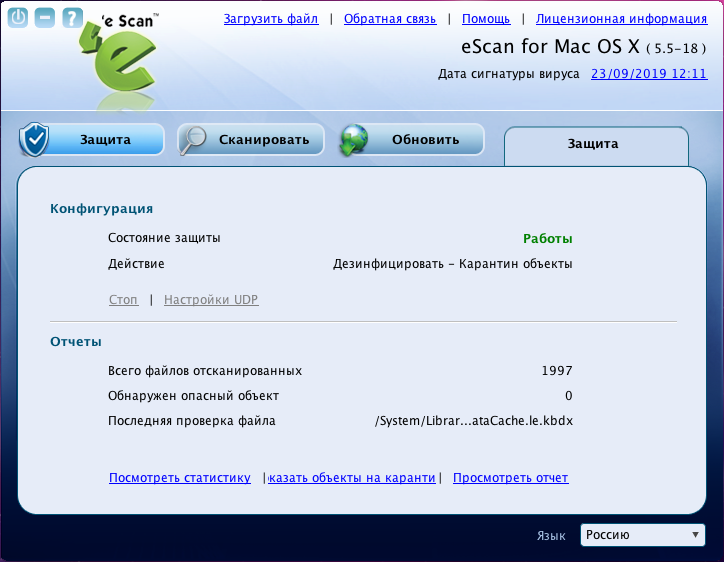Open the question mark help icon

tap(72, 17)
